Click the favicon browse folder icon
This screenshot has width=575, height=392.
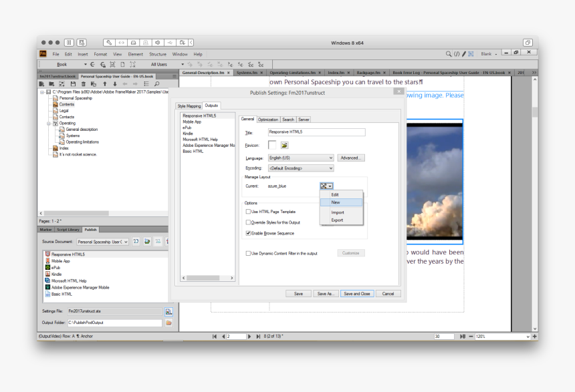pos(284,146)
